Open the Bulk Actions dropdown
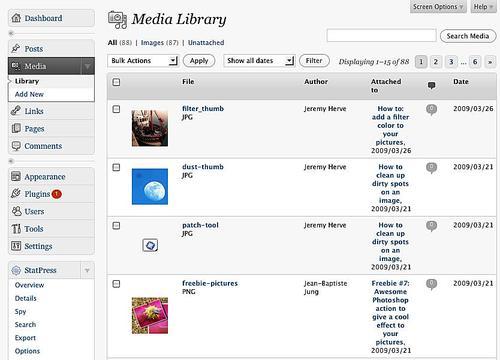The image size is (500, 360). tap(143, 61)
